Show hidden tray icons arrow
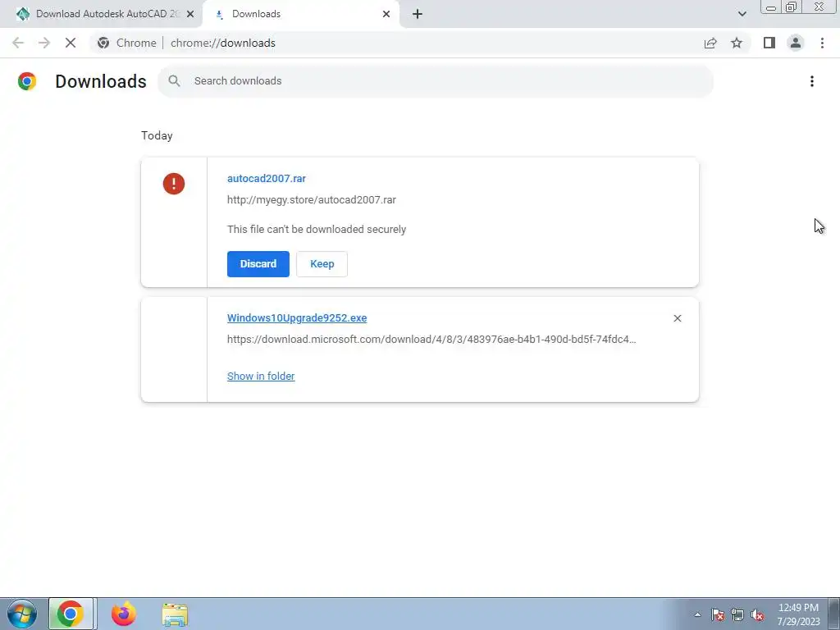Viewport: 840px width, 630px height. point(697,614)
